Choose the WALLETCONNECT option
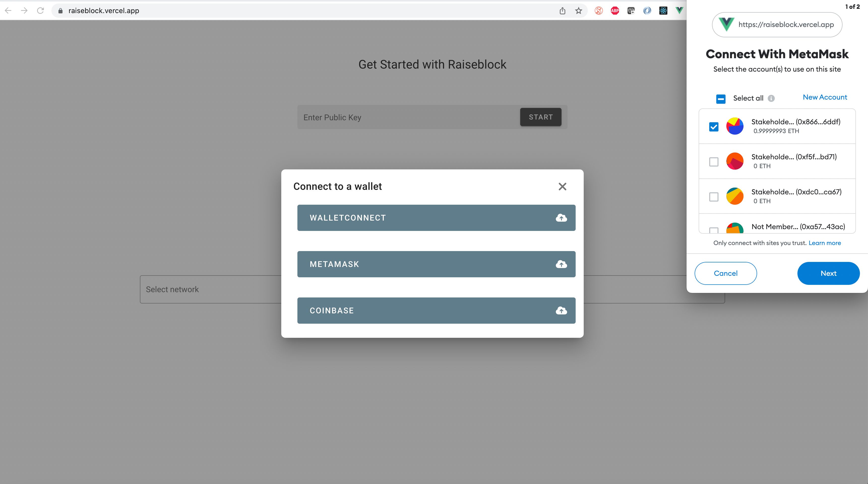The height and width of the screenshot is (484, 868). click(436, 218)
